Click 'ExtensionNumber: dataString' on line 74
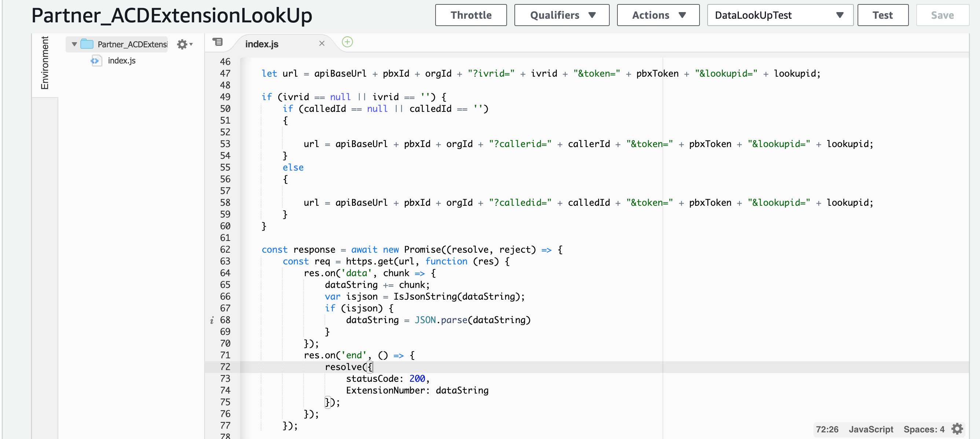 (417, 390)
